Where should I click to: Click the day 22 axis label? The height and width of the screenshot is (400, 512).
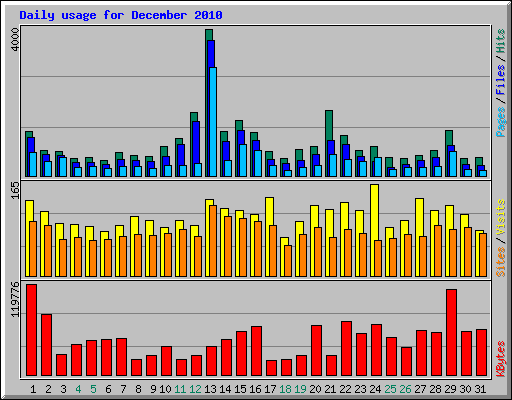[x=345, y=389]
